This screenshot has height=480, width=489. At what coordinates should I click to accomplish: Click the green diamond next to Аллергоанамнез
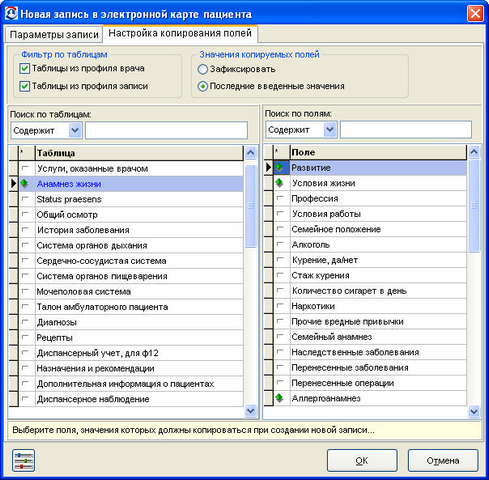279,398
